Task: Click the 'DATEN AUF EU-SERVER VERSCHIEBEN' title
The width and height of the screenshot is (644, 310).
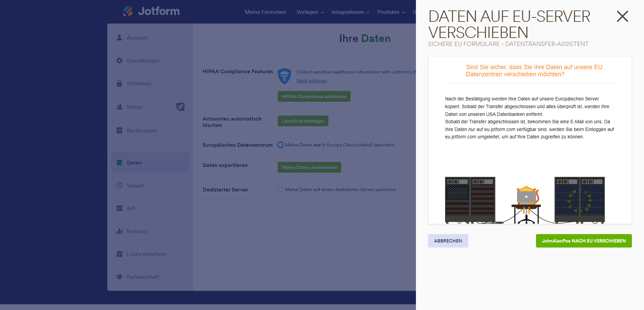Action: point(509,24)
